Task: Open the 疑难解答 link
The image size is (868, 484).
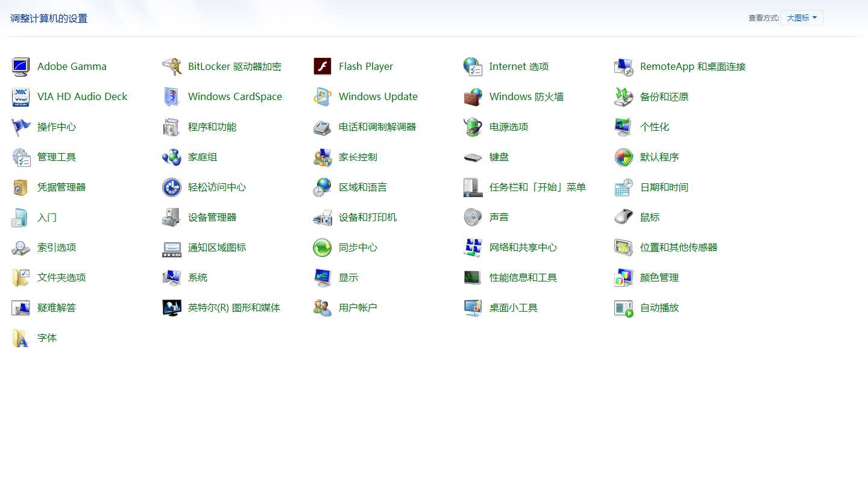Action: click(x=57, y=307)
